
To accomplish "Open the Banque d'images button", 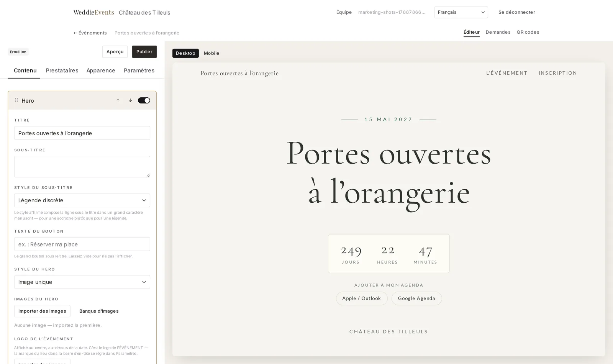I will [x=99, y=311].
